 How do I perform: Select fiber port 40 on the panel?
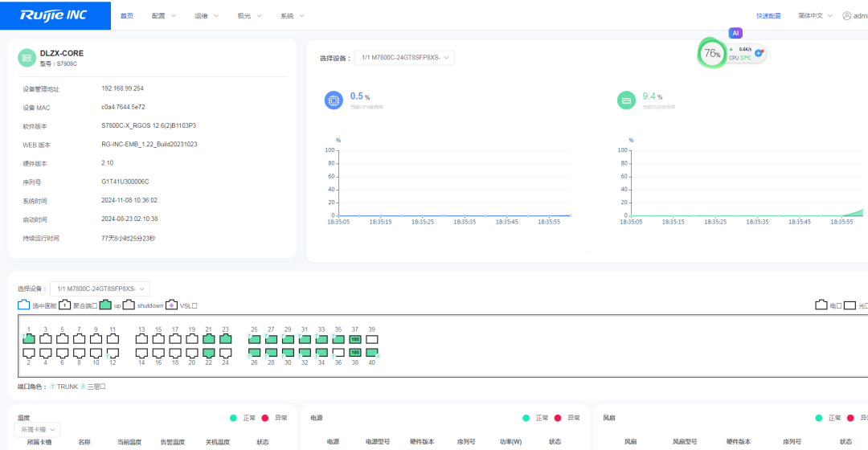pyautogui.click(x=372, y=353)
